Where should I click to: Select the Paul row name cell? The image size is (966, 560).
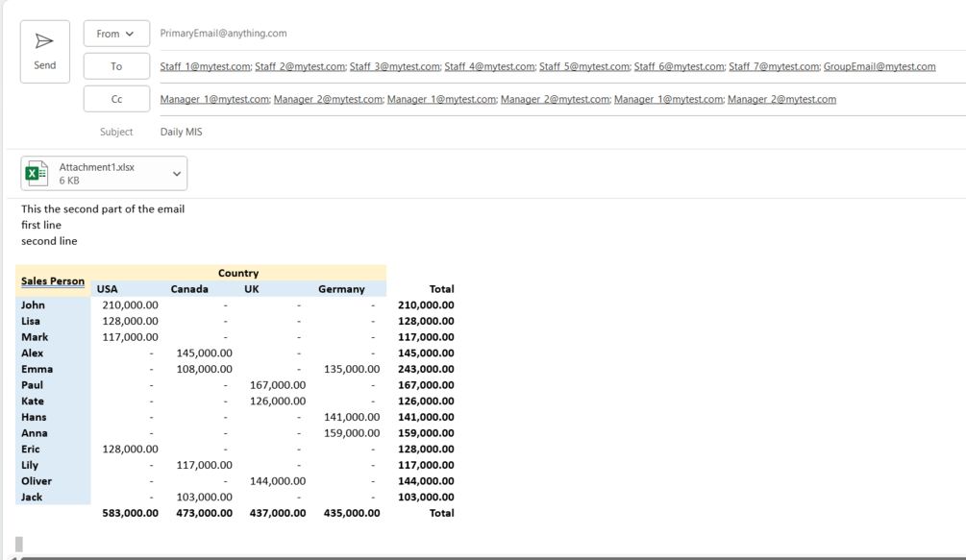(x=53, y=385)
